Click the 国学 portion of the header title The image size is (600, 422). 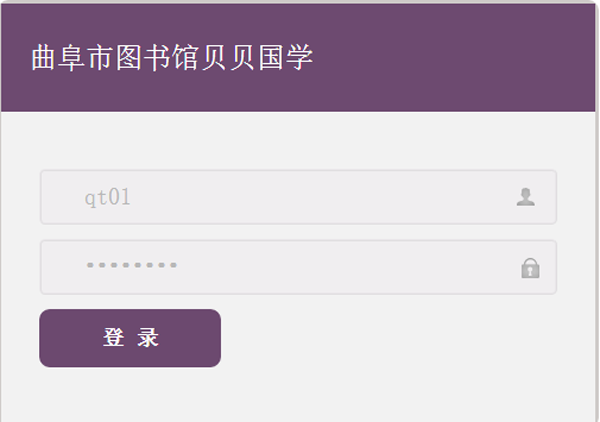pyautogui.click(x=286, y=57)
